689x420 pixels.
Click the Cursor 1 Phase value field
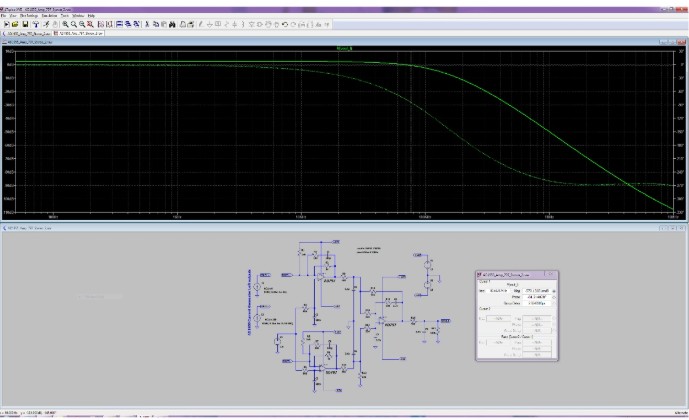pos(537,297)
